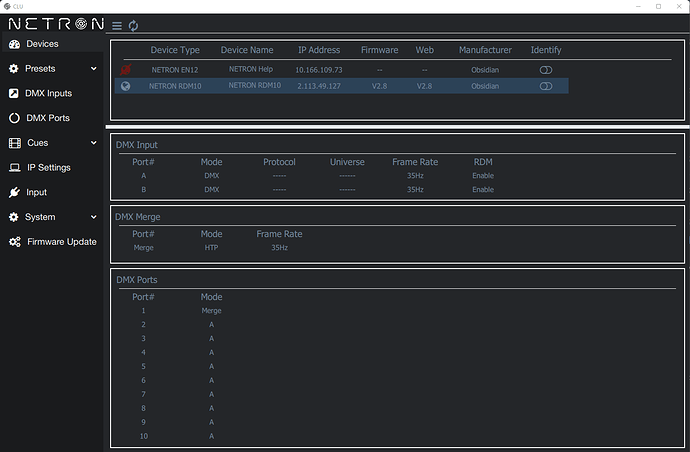Click the IP Address column header
Viewport: 690px width, 452px height.
click(x=319, y=50)
